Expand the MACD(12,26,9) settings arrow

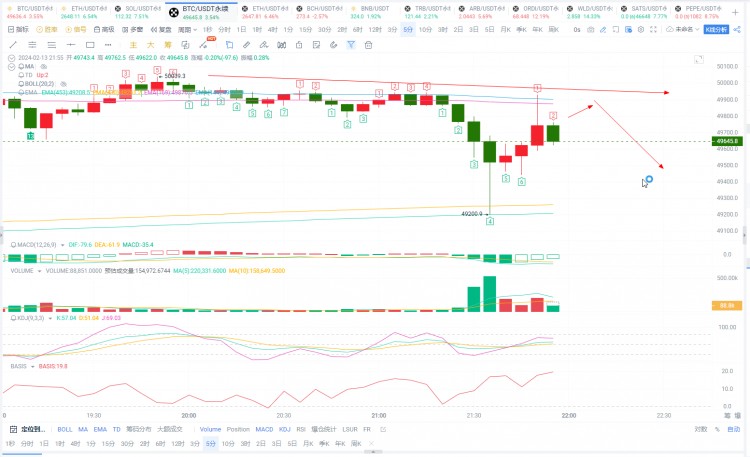tap(62, 245)
